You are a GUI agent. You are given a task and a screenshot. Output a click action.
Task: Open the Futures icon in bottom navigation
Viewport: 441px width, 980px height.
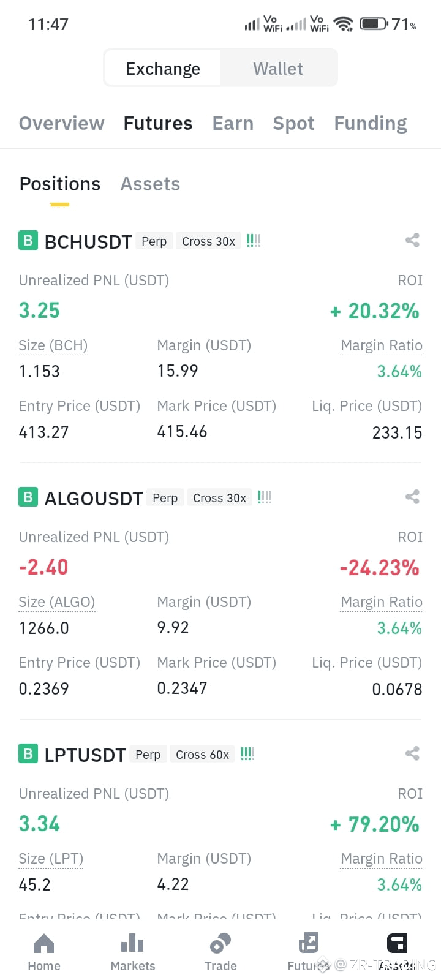(x=309, y=943)
